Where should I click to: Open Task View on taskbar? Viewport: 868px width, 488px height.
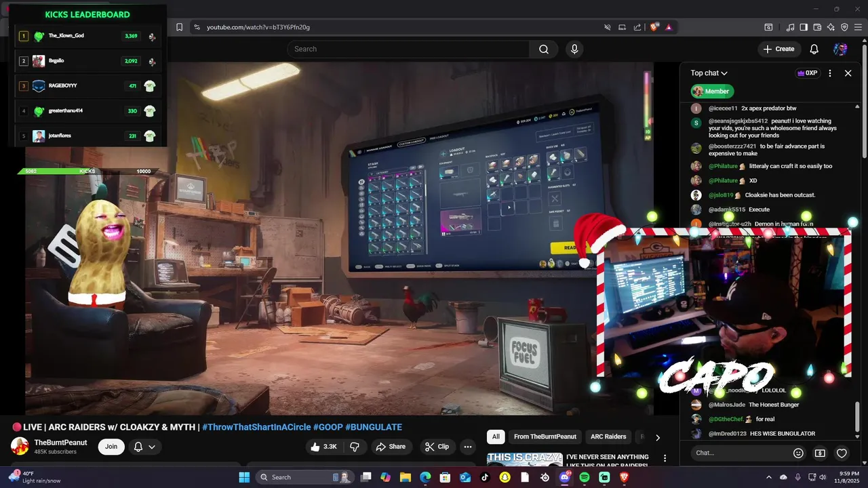click(x=366, y=477)
